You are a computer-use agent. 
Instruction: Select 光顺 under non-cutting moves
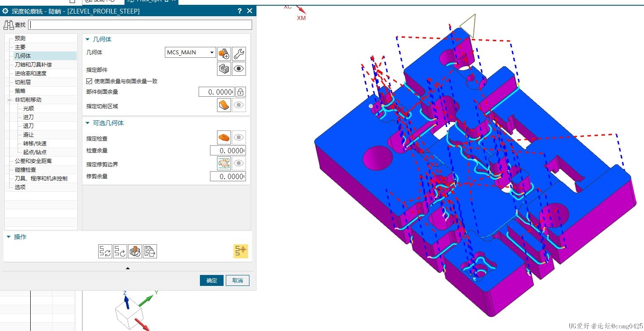coord(28,109)
